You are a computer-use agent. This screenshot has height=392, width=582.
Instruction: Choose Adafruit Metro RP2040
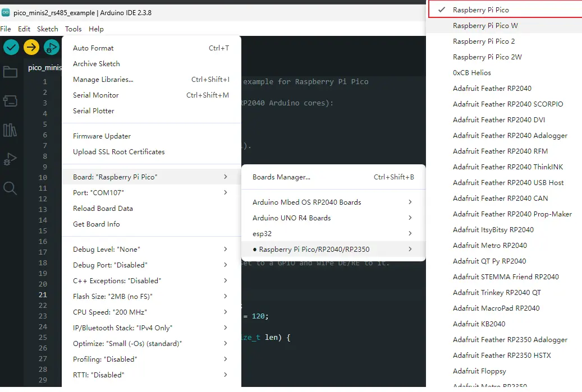[504, 245]
